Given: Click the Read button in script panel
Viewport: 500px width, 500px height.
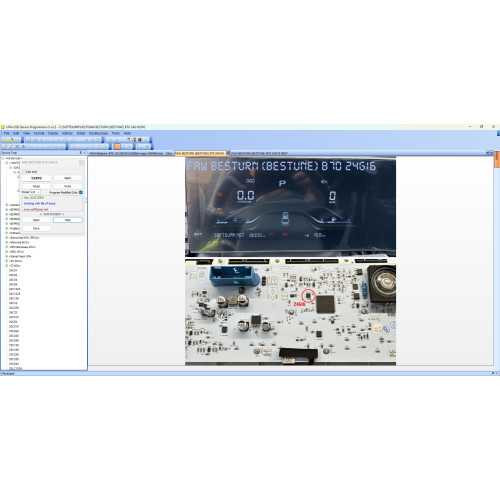Looking at the screenshot, I should pyautogui.click(x=36, y=186).
